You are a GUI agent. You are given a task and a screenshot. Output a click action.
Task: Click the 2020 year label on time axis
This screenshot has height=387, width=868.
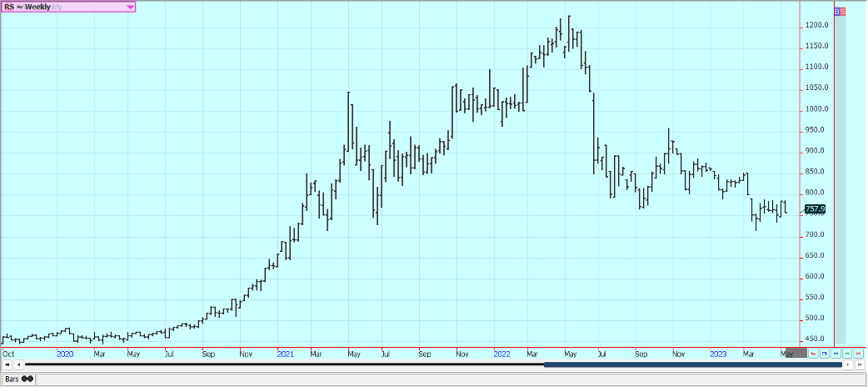click(65, 354)
